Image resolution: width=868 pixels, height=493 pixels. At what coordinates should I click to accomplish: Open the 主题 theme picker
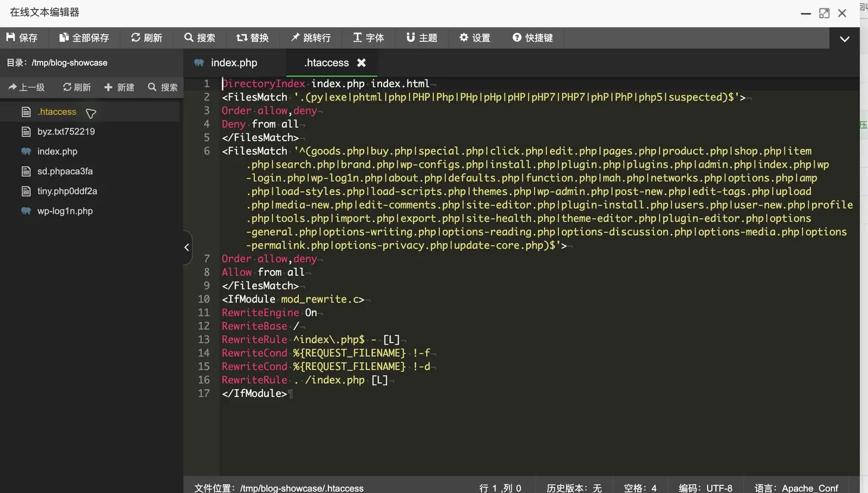[421, 37]
